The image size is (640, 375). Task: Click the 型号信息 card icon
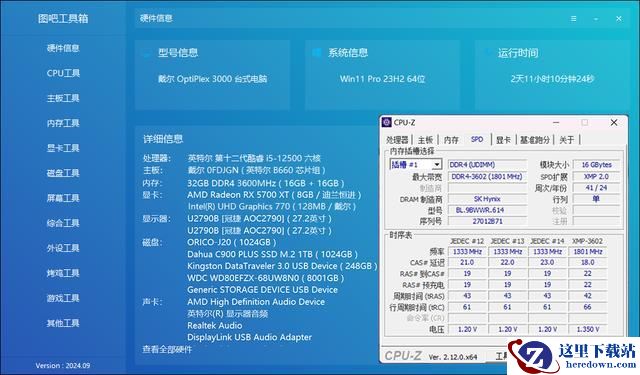[147, 53]
